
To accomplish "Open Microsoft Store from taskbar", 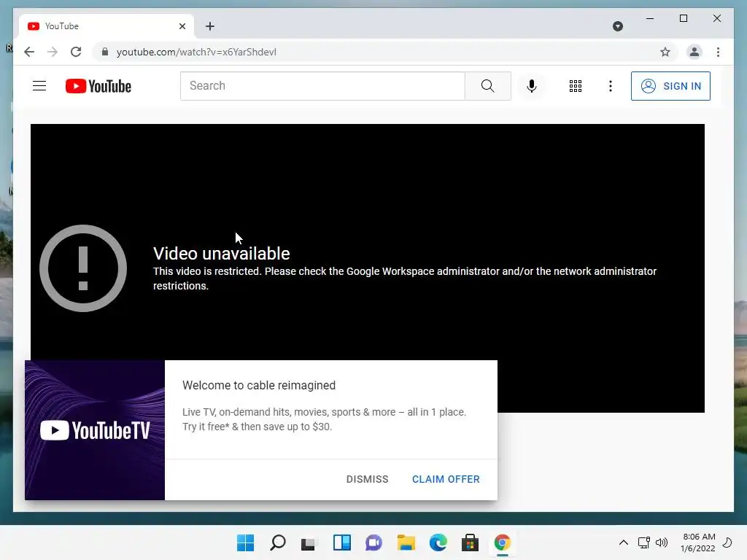I will coord(470,542).
